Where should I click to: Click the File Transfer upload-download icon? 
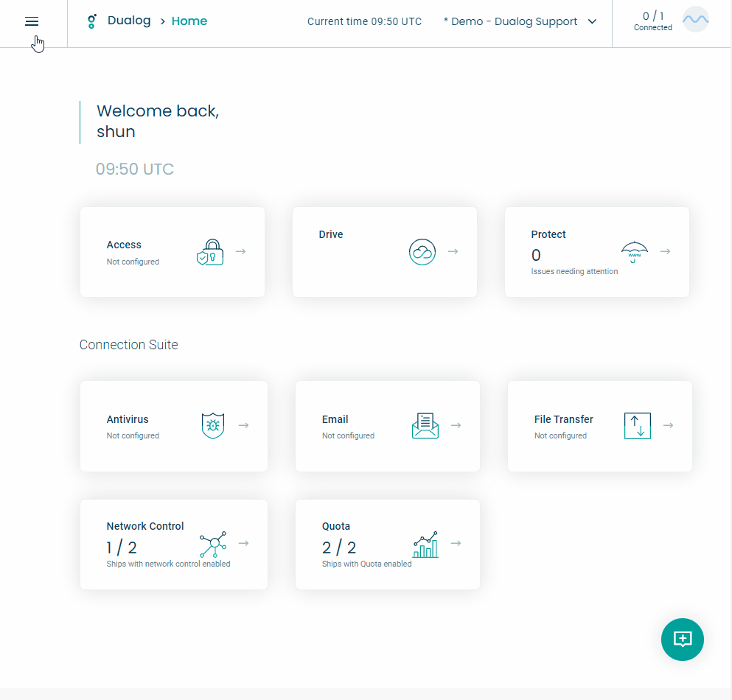click(x=637, y=425)
